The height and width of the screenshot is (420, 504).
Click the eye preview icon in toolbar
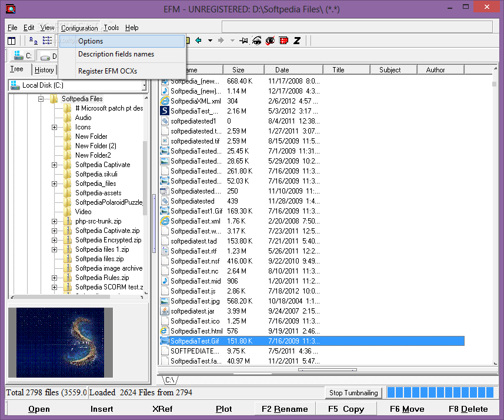pos(257,41)
